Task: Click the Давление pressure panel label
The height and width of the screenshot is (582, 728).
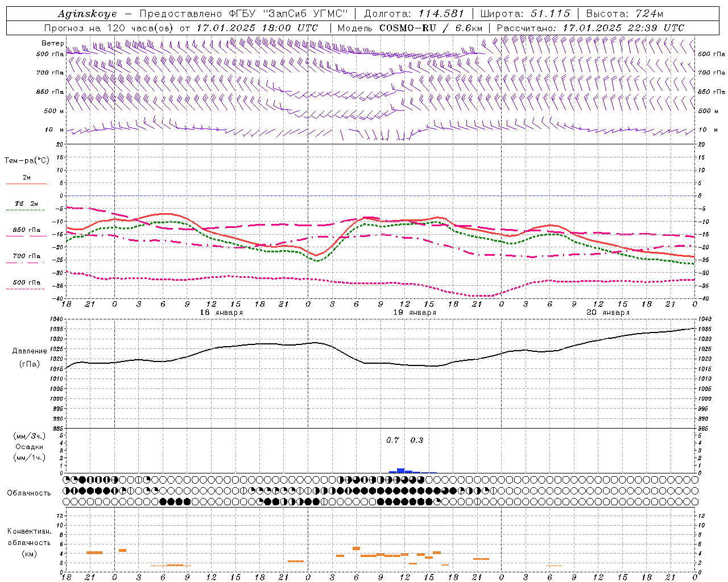Action: [x=30, y=351]
